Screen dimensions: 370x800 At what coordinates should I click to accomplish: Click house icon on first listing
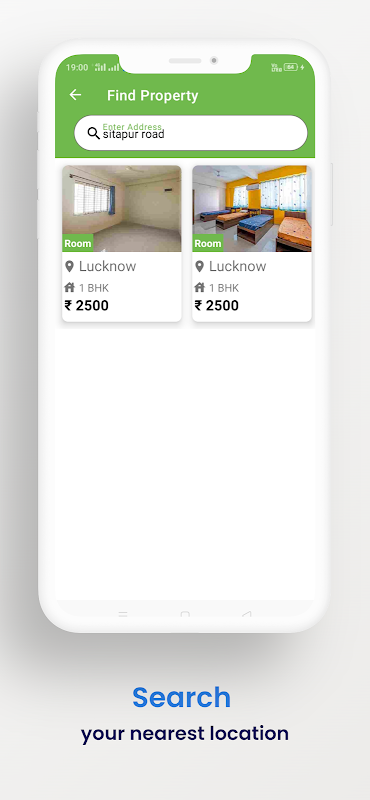point(69,288)
